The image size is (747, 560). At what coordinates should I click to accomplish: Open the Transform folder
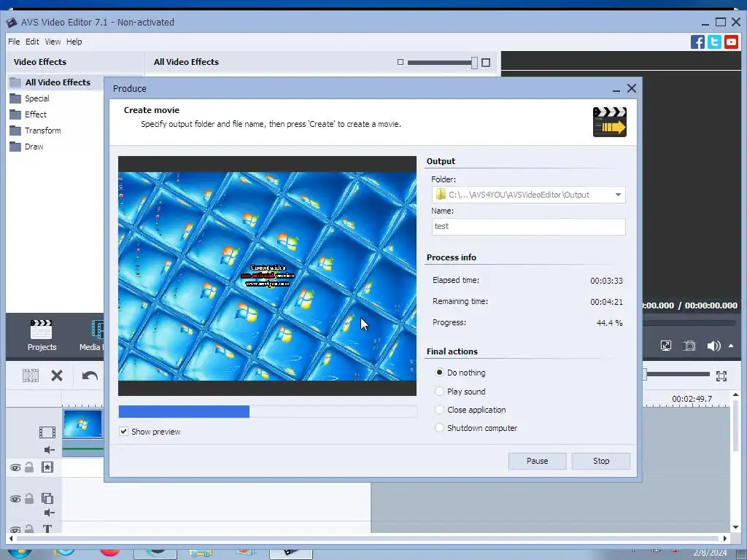pos(35,131)
